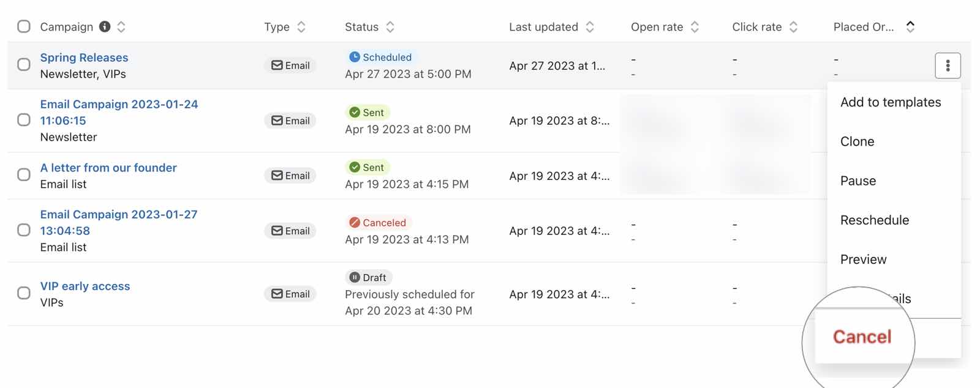Toggle the select-all campaigns checkbox
This screenshot has height=388, width=980.
(x=24, y=26)
